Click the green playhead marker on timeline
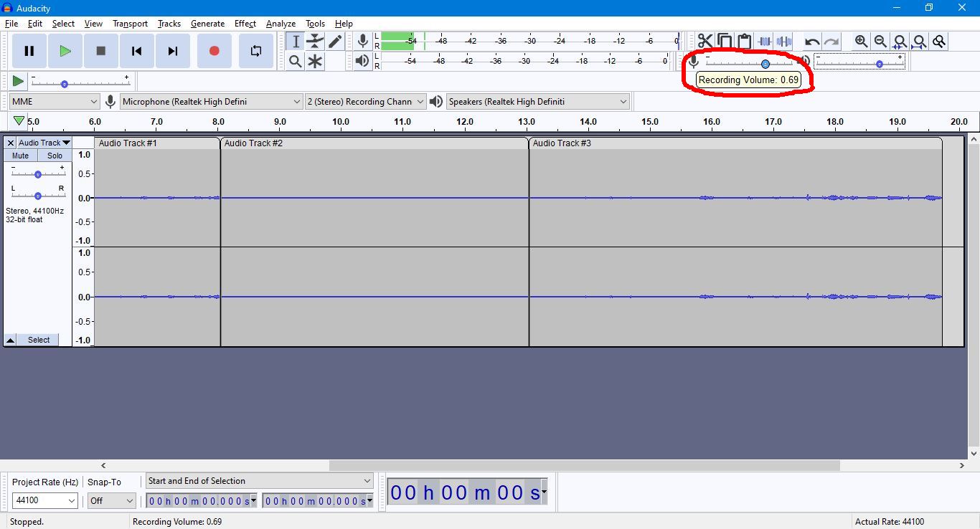 (19, 121)
